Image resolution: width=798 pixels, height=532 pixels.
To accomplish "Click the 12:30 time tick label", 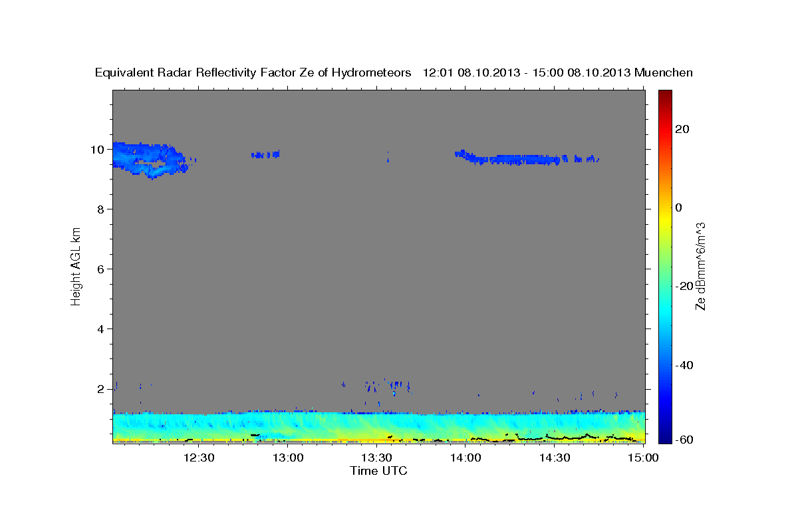I will click(x=199, y=458).
